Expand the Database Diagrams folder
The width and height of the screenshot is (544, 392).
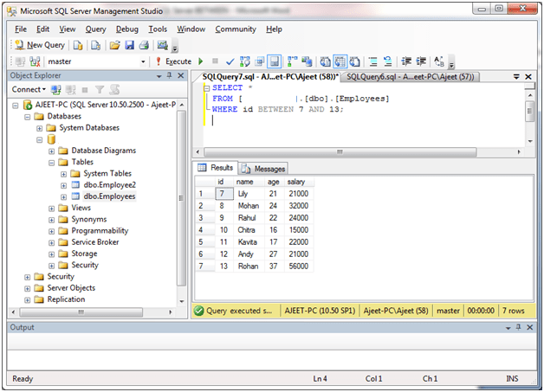(x=51, y=151)
